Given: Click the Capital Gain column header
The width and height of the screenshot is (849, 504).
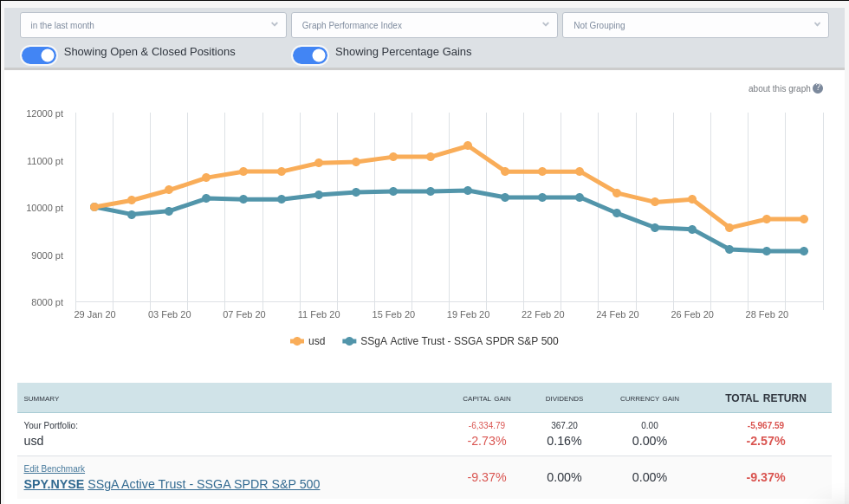Looking at the screenshot, I should pyautogui.click(x=486, y=399).
